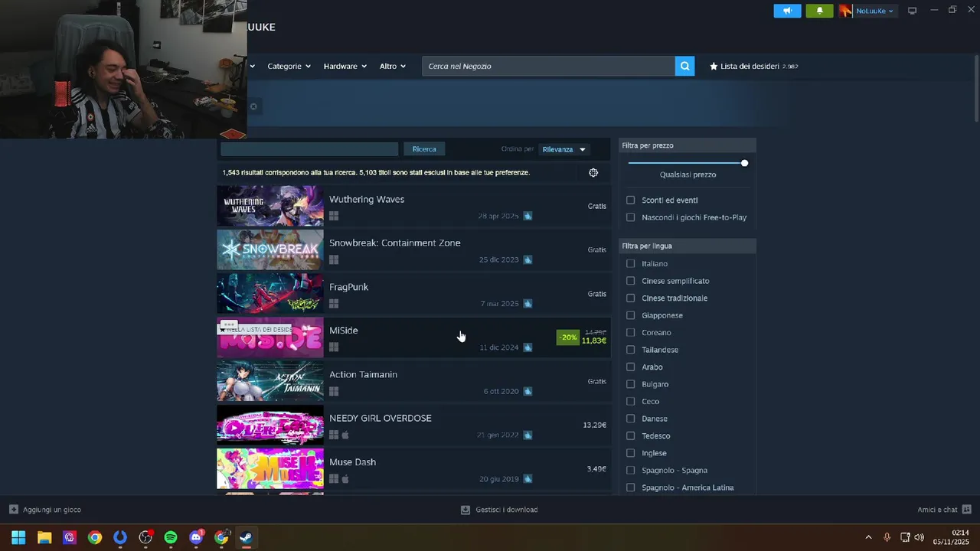Open the green notifications bell
Screen dimensions: 980x551
[819, 11]
